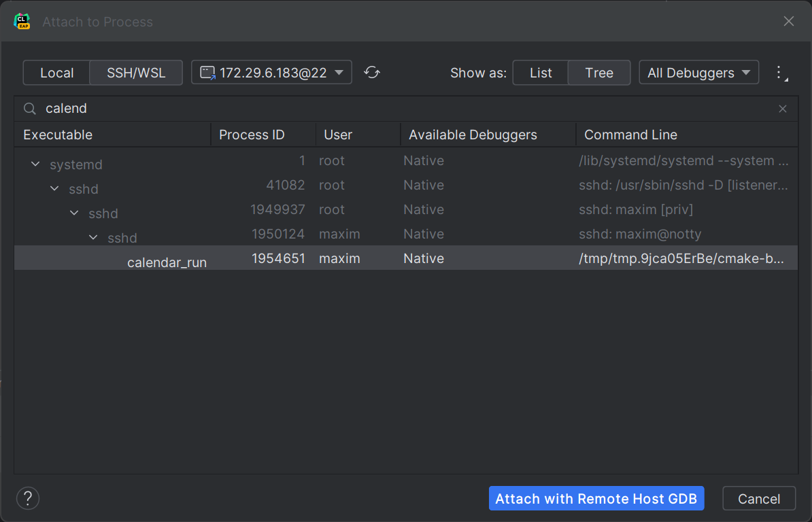Sort by the Process ID column header

(x=263, y=135)
